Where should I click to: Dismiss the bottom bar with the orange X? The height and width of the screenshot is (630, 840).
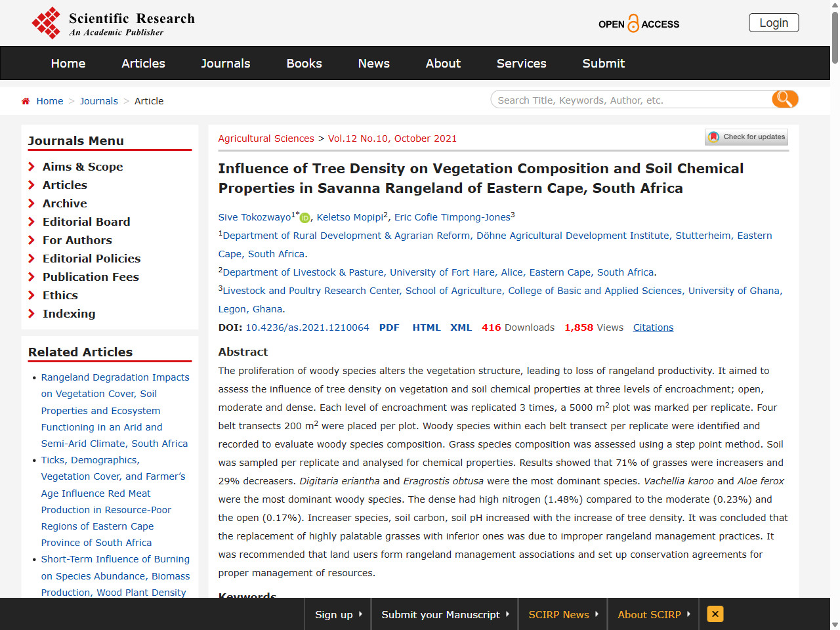click(714, 614)
